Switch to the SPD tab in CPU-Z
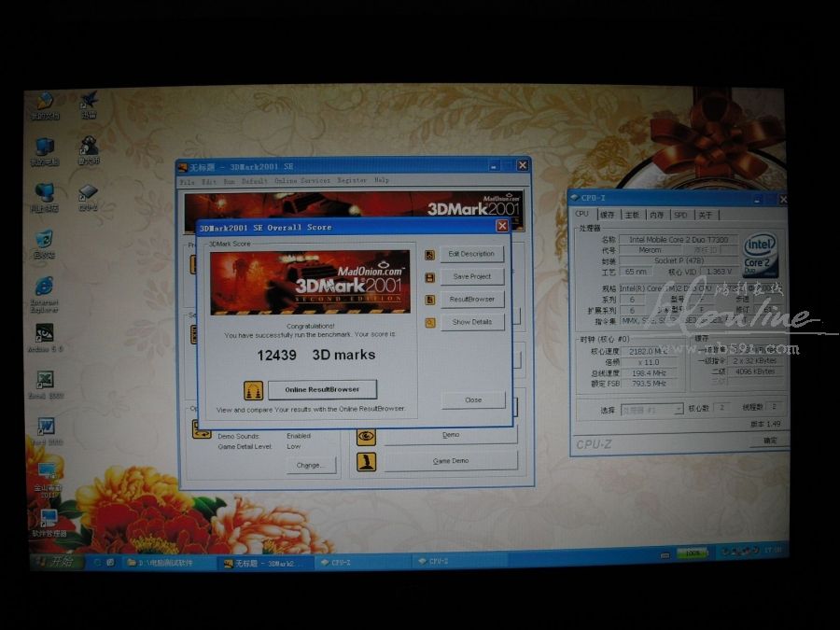Screen dimensions: 840x630 coord(680,215)
